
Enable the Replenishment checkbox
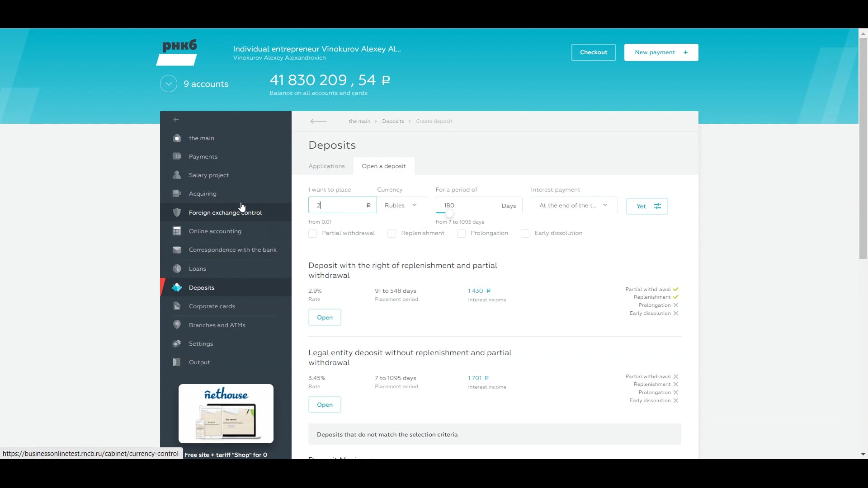click(392, 233)
